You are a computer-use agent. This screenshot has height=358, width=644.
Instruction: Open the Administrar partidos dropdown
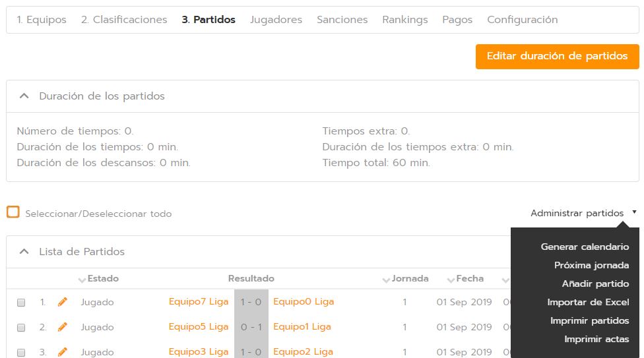click(x=583, y=213)
